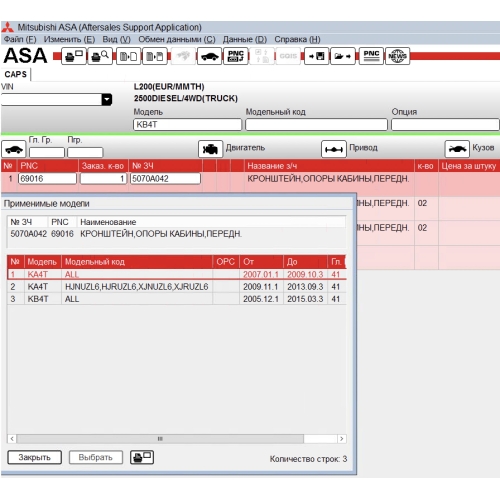The height and width of the screenshot is (500, 500).
Task: Click the copy document toolbar icon
Action: tap(128, 56)
